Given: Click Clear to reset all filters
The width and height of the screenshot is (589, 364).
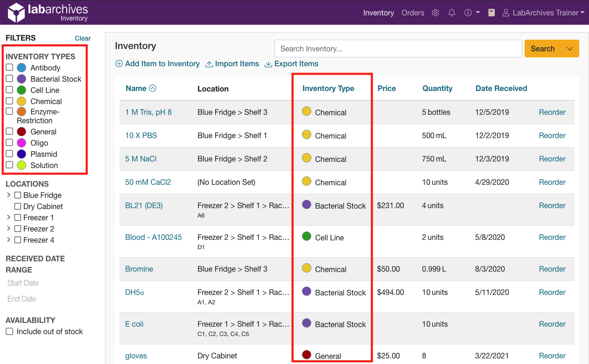Looking at the screenshot, I should (x=83, y=38).
